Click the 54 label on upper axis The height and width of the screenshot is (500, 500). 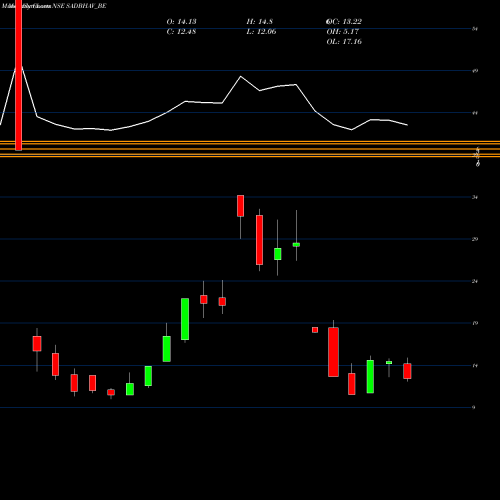click(475, 29)
